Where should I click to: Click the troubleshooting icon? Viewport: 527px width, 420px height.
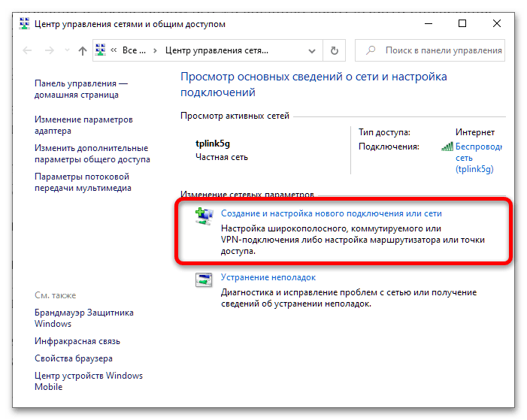point(204,279)
